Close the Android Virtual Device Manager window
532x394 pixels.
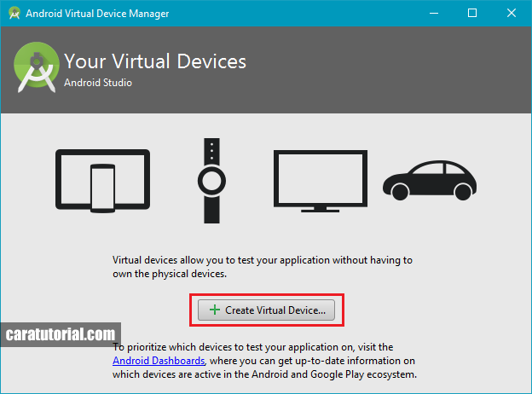512,14
